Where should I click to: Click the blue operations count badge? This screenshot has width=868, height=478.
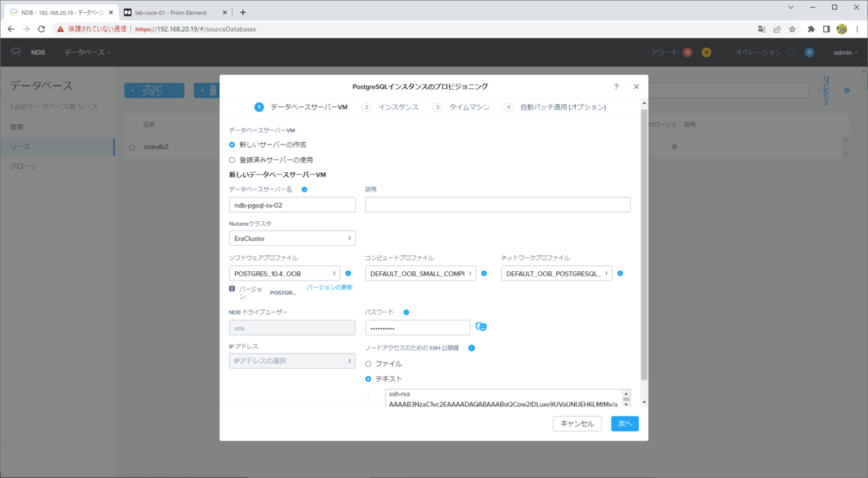tap(809, 52)
